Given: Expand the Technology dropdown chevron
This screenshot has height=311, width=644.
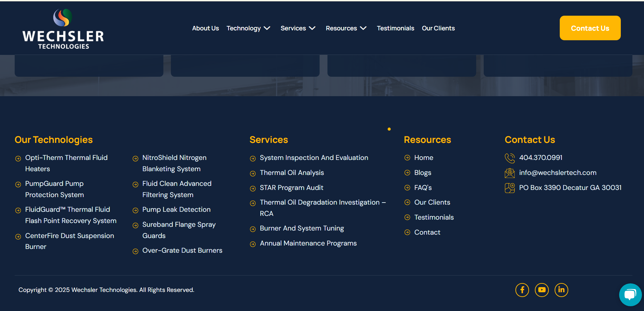Looking at the screenshot, I should point(267,28).
